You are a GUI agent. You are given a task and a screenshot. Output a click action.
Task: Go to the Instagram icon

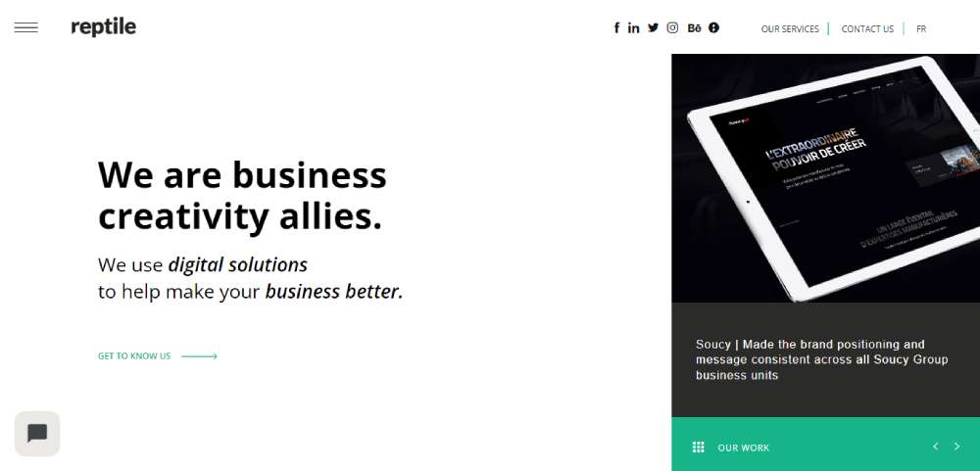click(672, 27)
